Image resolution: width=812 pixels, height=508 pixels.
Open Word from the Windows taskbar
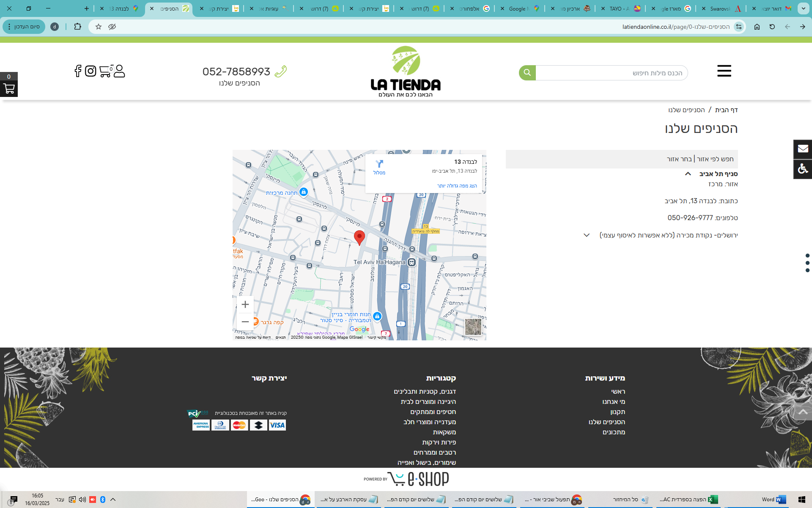pos(774,500)
